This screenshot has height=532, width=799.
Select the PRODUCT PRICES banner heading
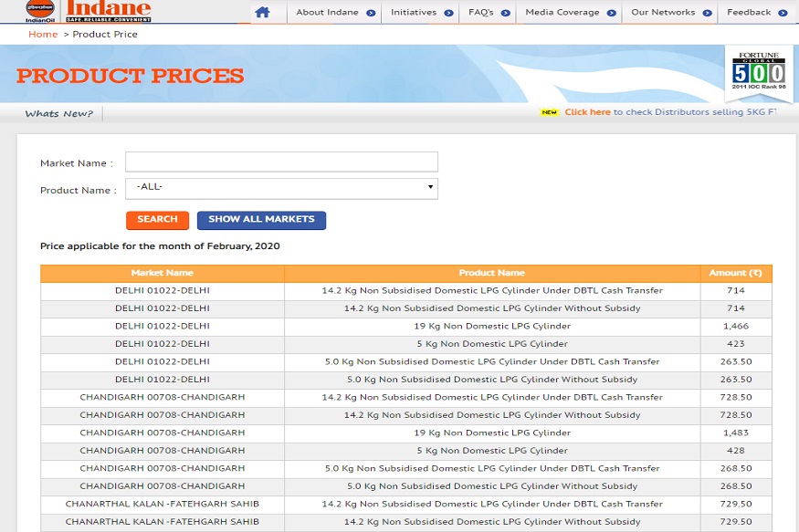click(x=130, y=76)
